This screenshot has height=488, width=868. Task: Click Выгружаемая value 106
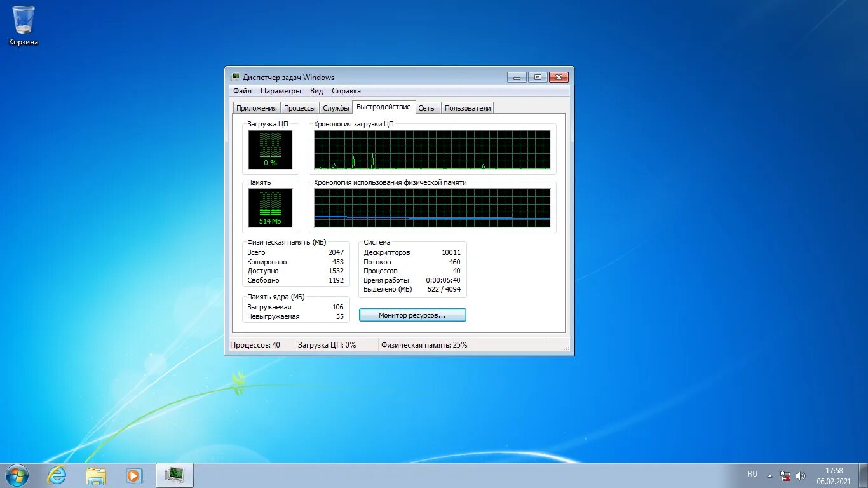338,307
